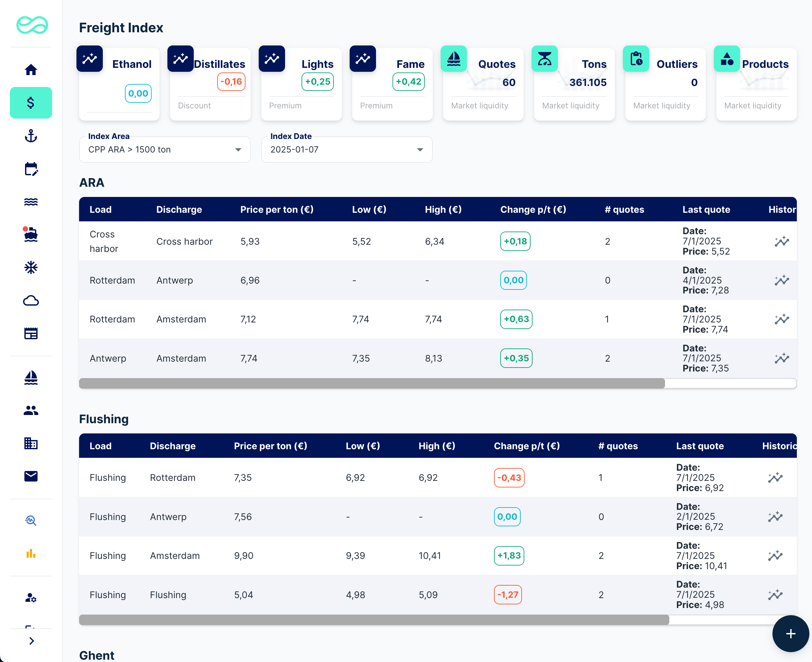Select the dollar Freight Index menu item
812x662 pixels.
click(x=31, y=103)
